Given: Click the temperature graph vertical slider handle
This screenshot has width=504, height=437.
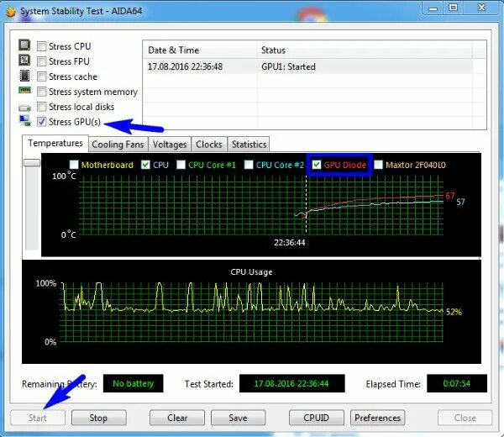Looking at the screenshot, I should pyautogui.click(x=32, y=163).
